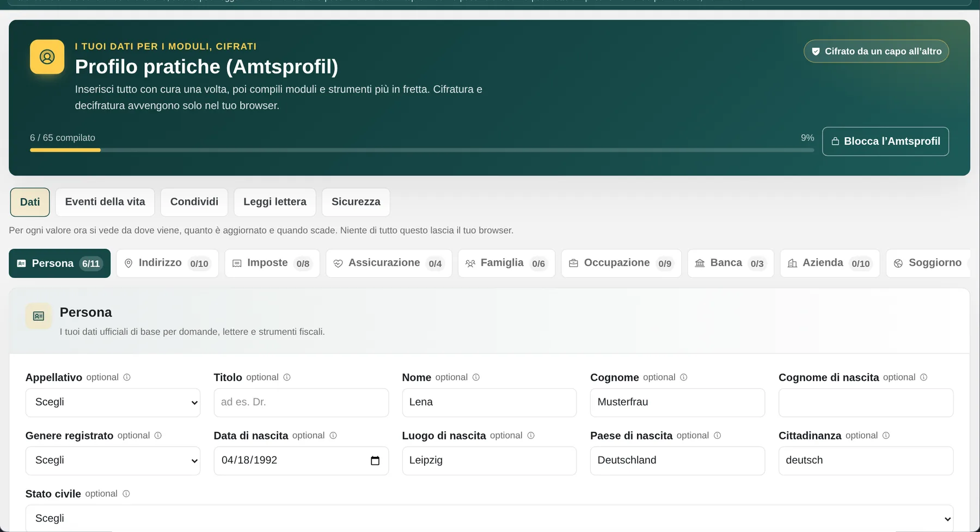Viewport: 980px width, 532px height.
Task: Focus the Cognome field containing Musterfrau
Action: (677, 402)
